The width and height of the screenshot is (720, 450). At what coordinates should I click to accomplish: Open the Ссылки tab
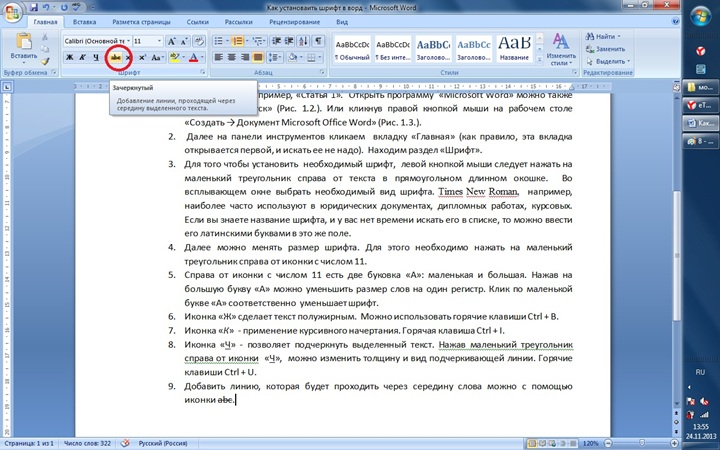[x=196, y=22]
